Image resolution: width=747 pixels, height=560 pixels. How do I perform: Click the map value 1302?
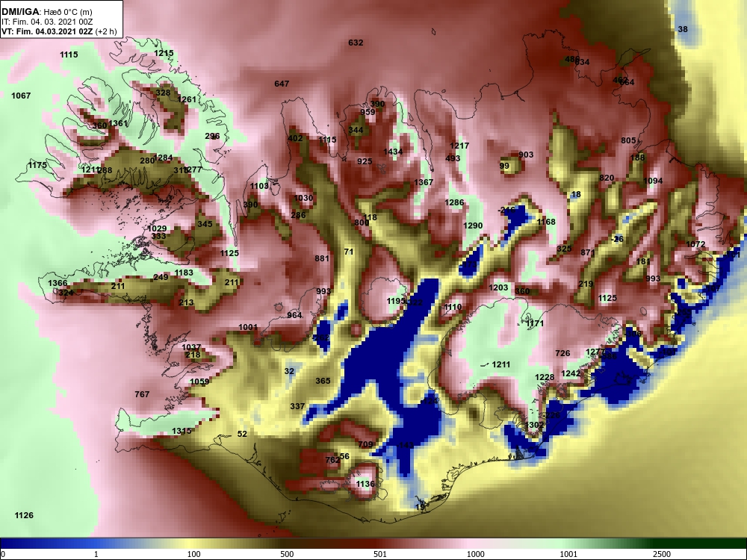click(x=534, y=425)
